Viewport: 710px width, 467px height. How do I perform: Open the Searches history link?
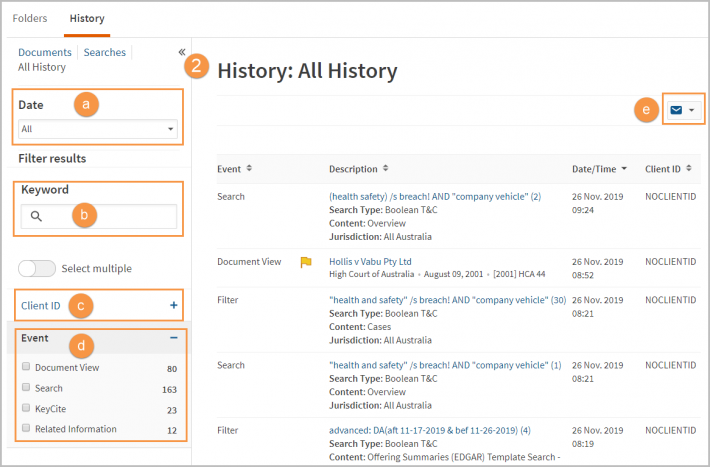[x=105, y=53]
